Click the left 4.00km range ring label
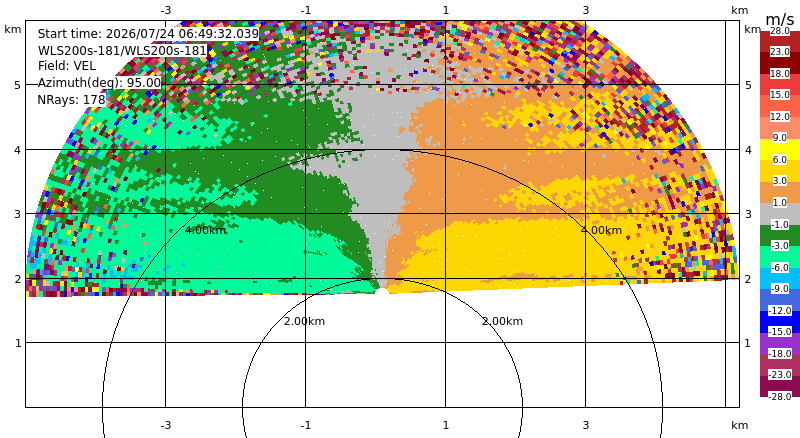This screenshot has height=438, width=800. 205,230
